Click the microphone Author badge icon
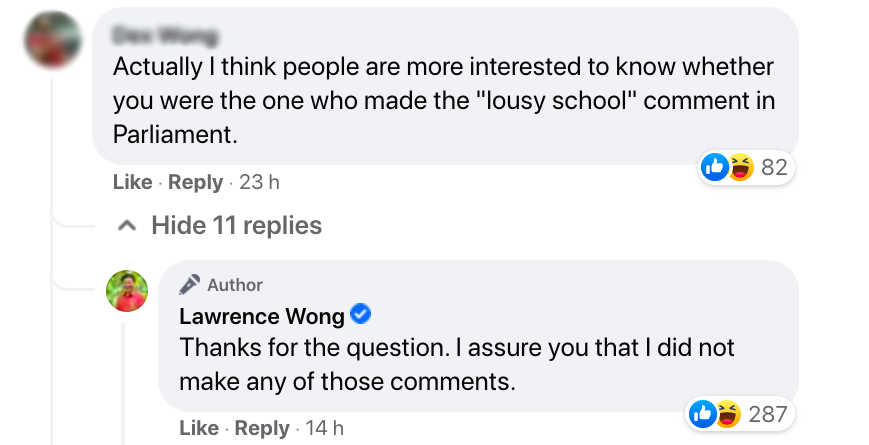The width and height of the screenshot is (869, 445). 190,285
